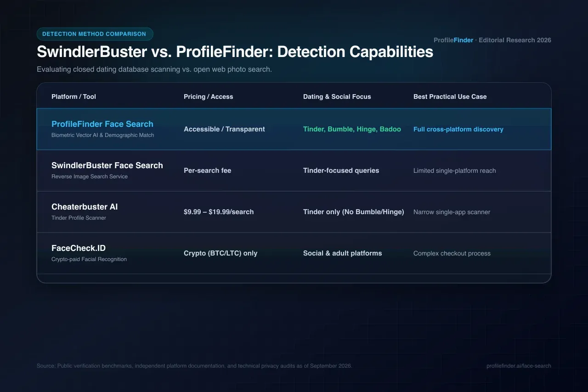Click 'Limited single-platform reach' use case
This screenshot has width=588, height=392.
(x=454, y=170)
